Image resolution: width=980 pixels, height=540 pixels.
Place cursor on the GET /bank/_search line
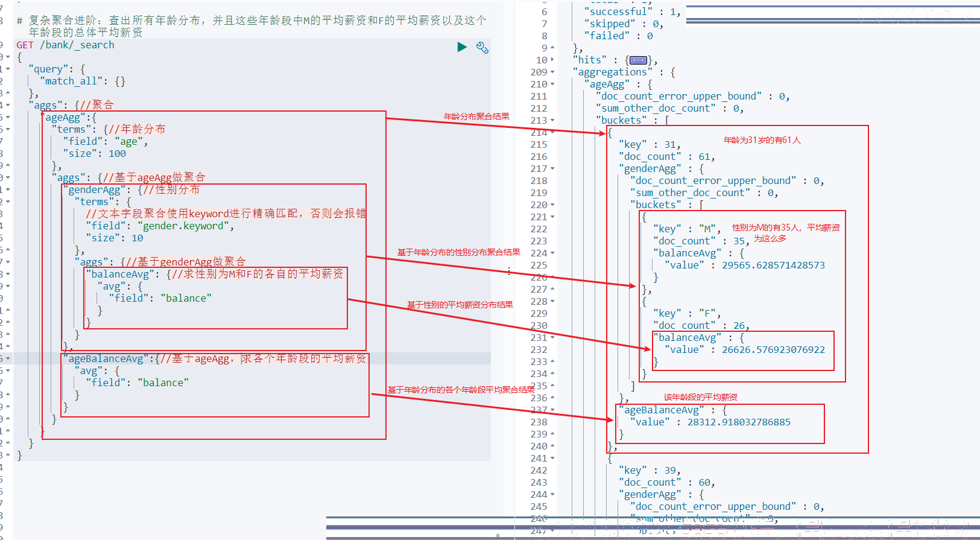click(65, 45)
